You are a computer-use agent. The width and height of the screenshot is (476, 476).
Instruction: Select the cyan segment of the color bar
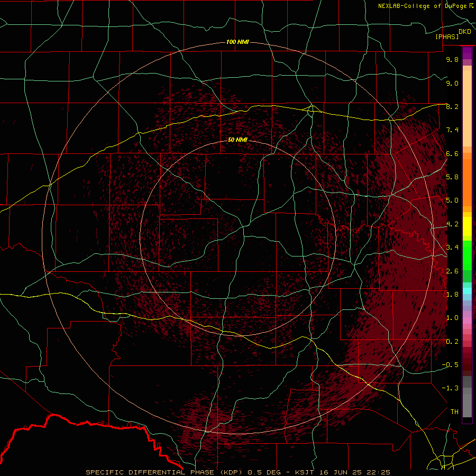tap(467, 290)
